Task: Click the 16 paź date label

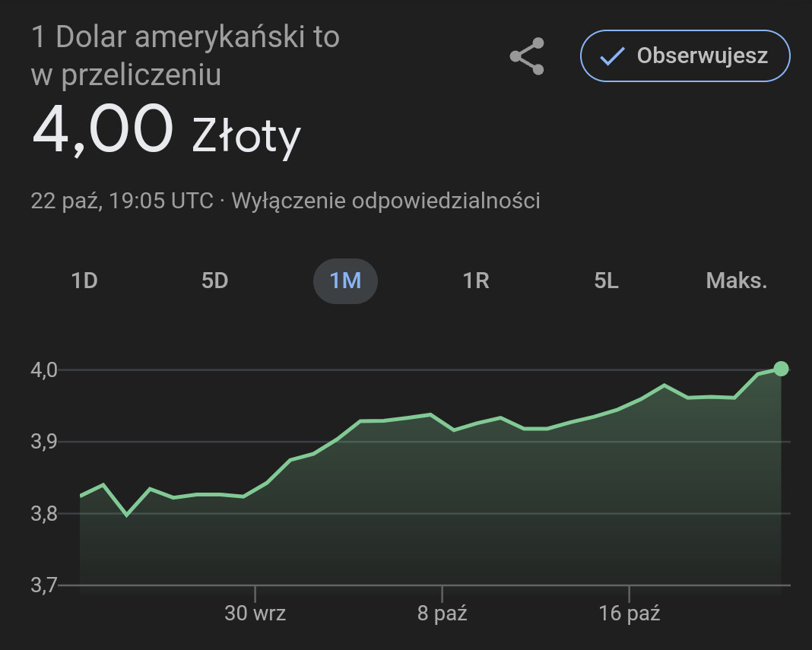Action: point(630,613)
